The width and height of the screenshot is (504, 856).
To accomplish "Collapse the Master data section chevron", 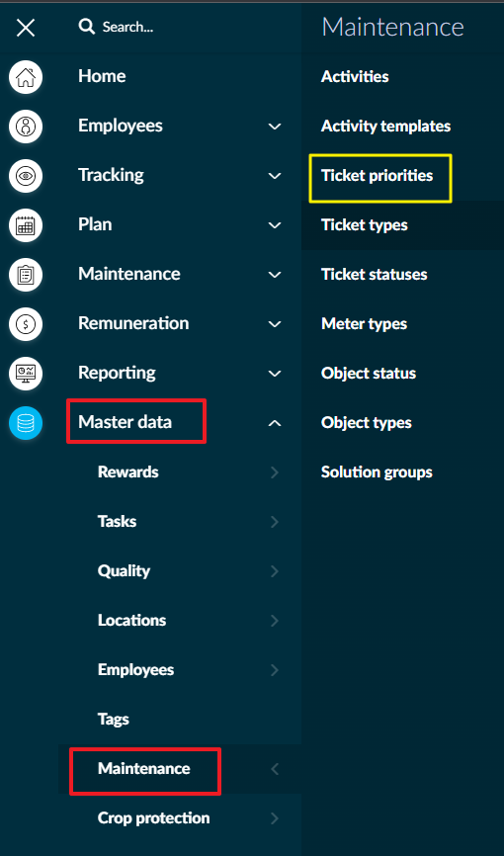I will click(x=275, y=422).
